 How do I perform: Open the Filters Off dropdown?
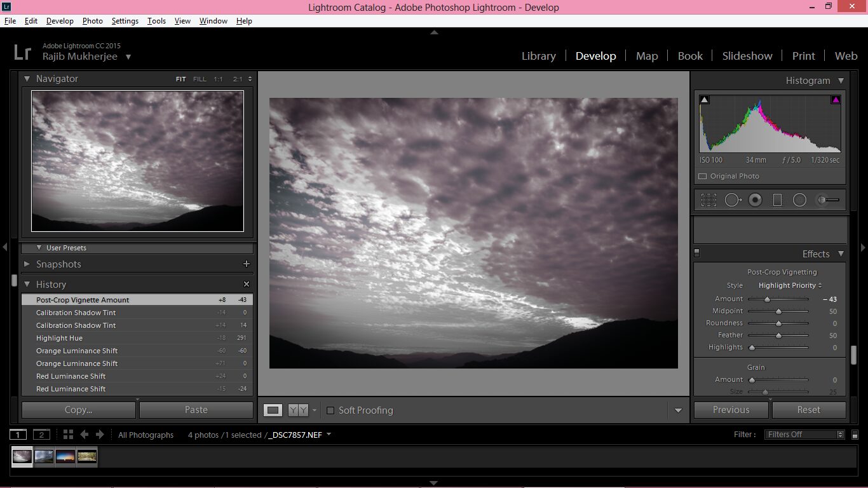pyautogui.click(x=804, y=435)
